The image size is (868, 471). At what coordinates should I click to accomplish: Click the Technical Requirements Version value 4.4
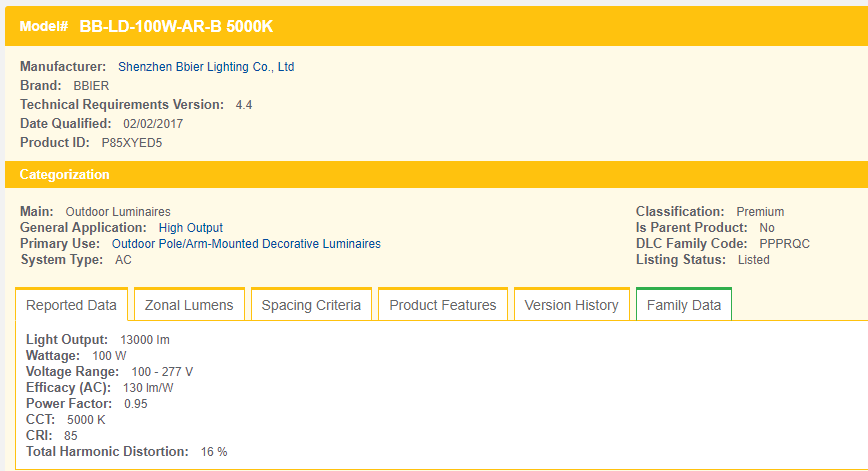click(244, 105)
